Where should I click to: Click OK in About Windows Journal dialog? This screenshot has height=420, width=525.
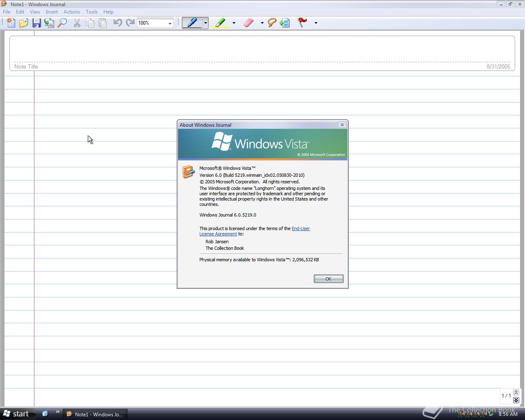click(x=329, y=279)
